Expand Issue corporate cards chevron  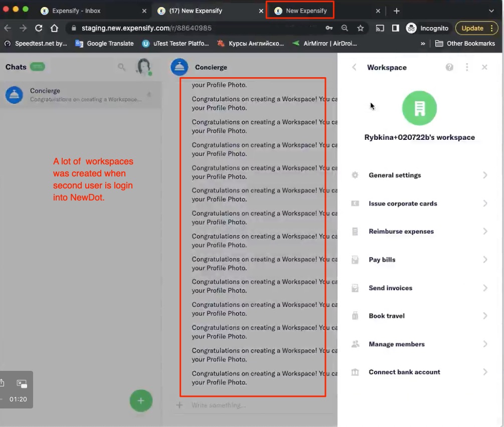pyautogui.click(x=485, y=203)
